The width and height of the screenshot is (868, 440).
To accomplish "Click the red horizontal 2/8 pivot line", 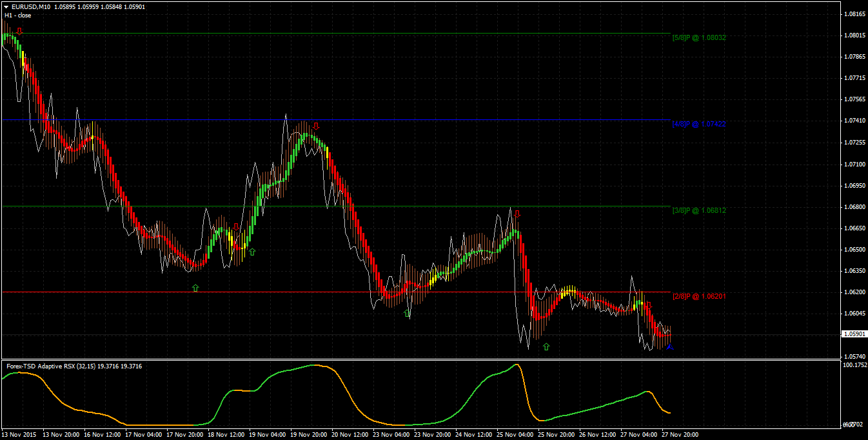I will point(335,292).
